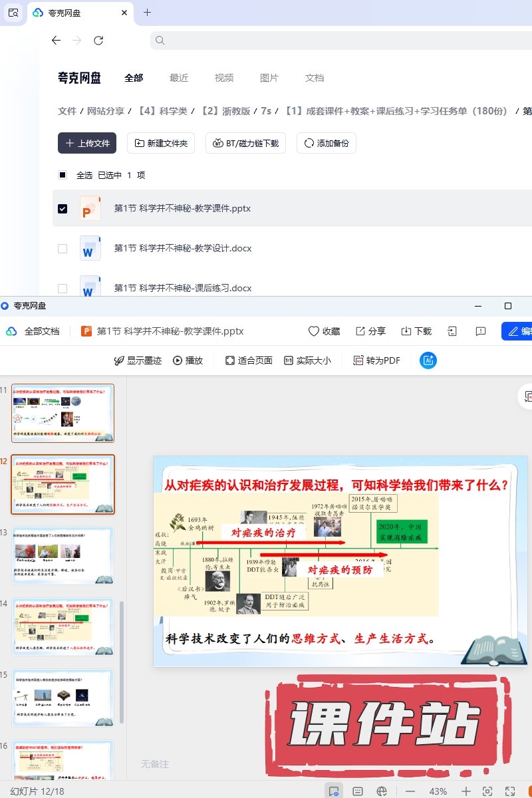Refresh the browser page
The width and height of the screenshot is (532, 798).
[98, 41]
